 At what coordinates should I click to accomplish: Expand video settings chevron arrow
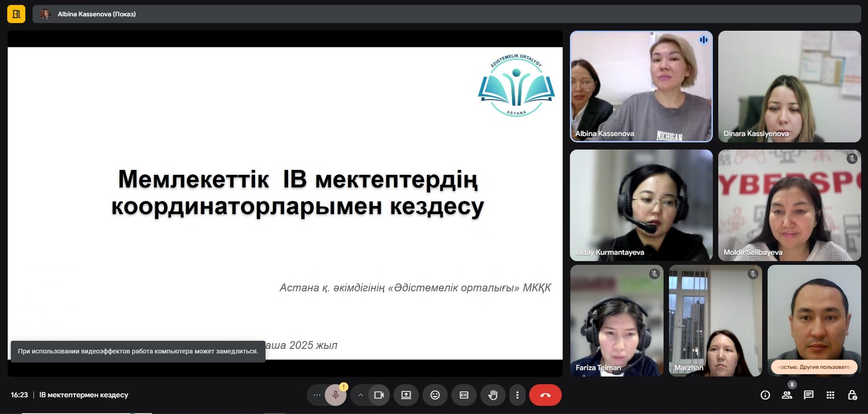tap(360, 395)
